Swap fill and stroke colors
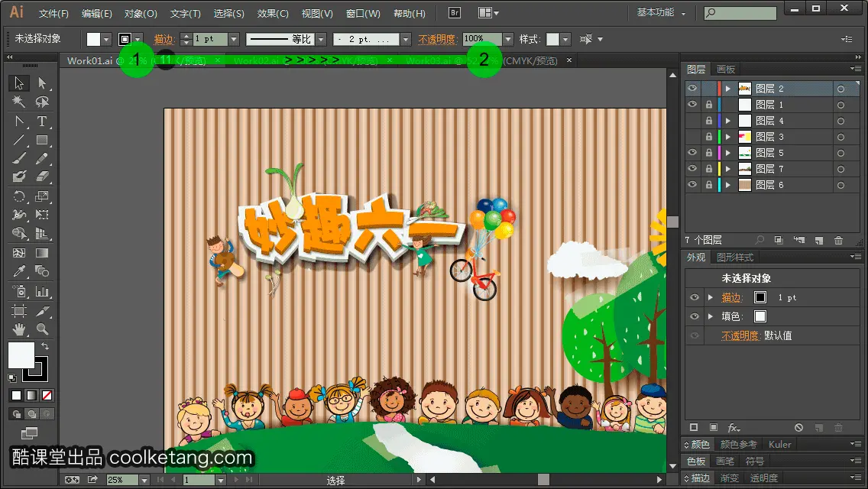The height and width of the screenshot is (489, 868). tap(45, 346)
